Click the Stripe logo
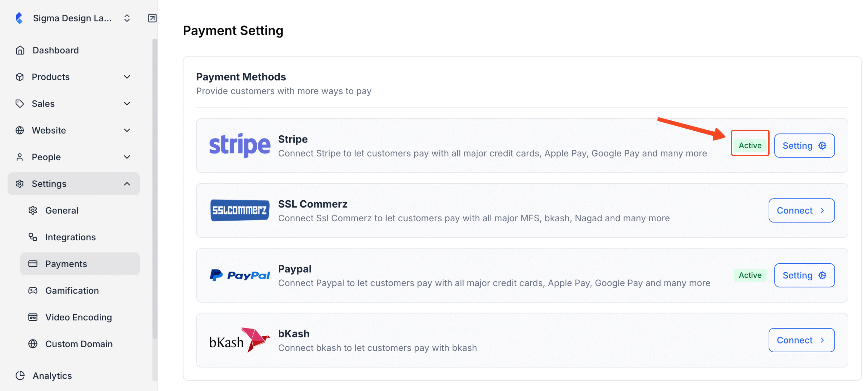The width and height of the screenshot is (868, 391). pyautogui.click(x=240, y=145)
